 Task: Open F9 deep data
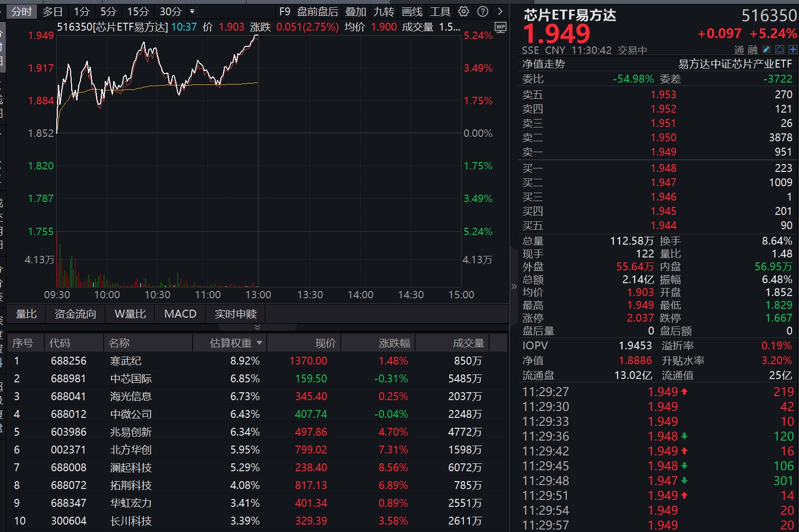285,11
